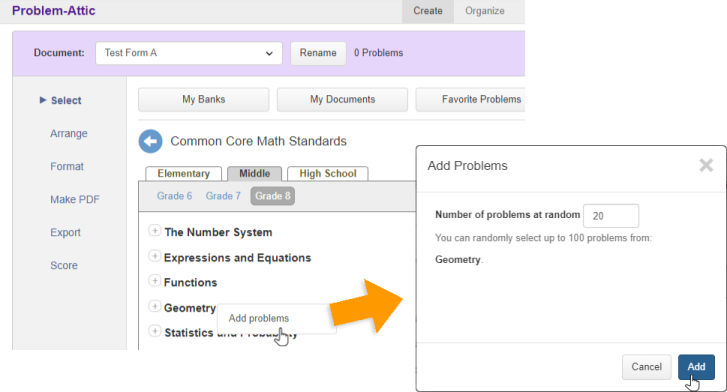Open the Test Form A document dropdown
Viewport: 727px width, 392px height.
tap(189, 53)
